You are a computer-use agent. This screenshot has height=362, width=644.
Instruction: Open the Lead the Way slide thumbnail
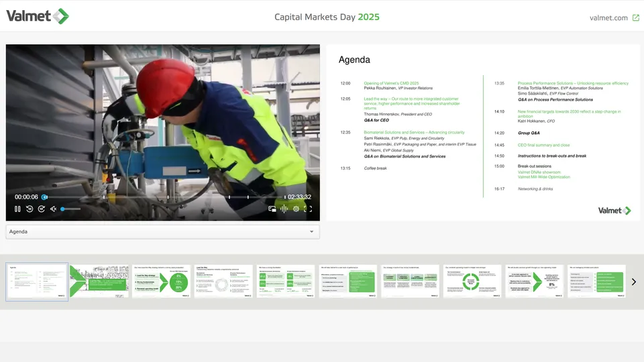[x=223, y=281]
